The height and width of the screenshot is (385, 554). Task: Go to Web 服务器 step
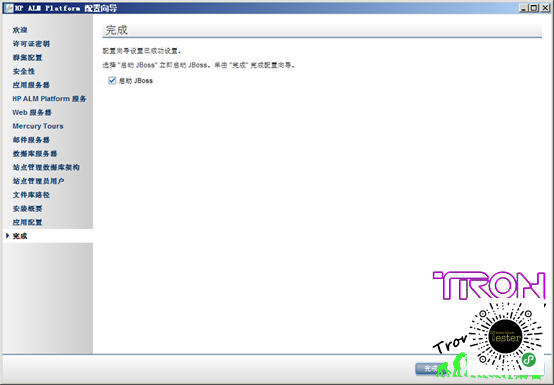pos(32,112)
